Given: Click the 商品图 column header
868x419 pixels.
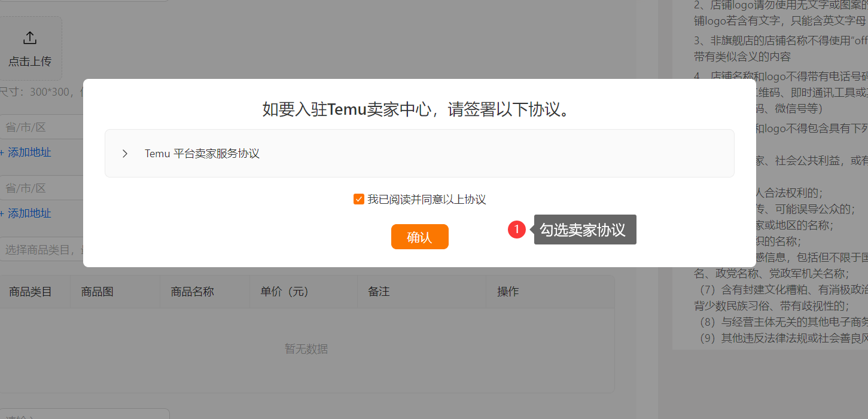Looking at the screenshot, I should click(x=97, y=292).
